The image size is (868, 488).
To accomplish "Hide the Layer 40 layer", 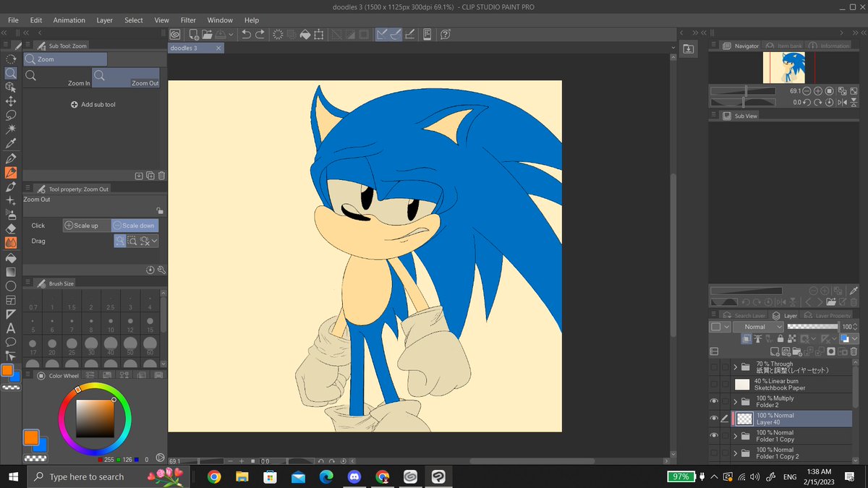I will point(715,418).
